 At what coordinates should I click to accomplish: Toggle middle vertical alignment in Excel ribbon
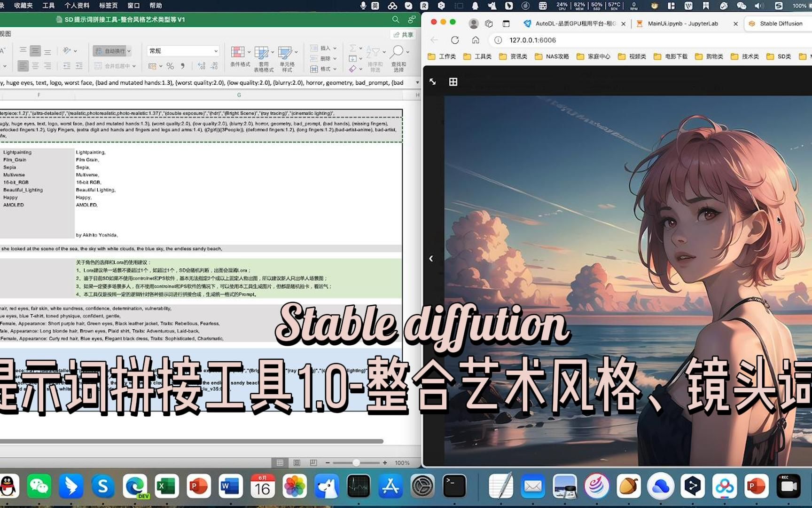35,51
